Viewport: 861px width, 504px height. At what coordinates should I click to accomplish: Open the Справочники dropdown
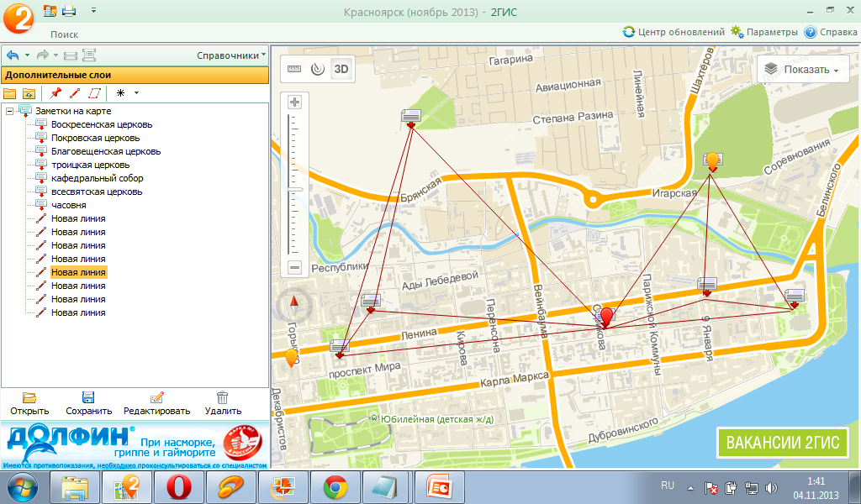coord(231,55)
